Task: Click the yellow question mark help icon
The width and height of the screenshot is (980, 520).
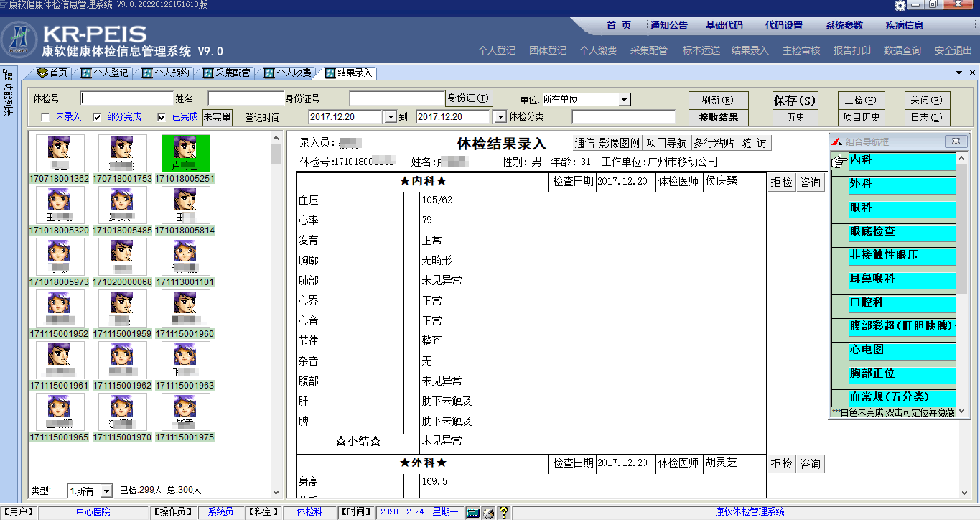Action: (x=503, y=512)
